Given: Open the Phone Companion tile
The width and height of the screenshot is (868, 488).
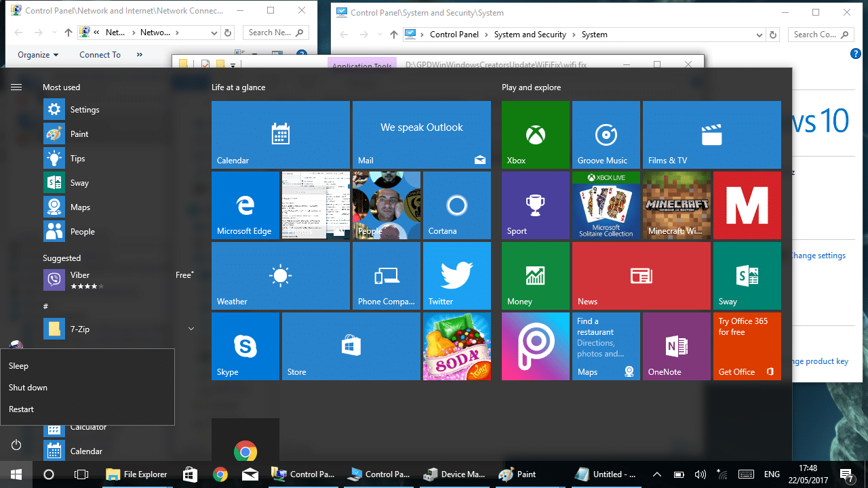Looking at the screenshot, I should (387, 276).
